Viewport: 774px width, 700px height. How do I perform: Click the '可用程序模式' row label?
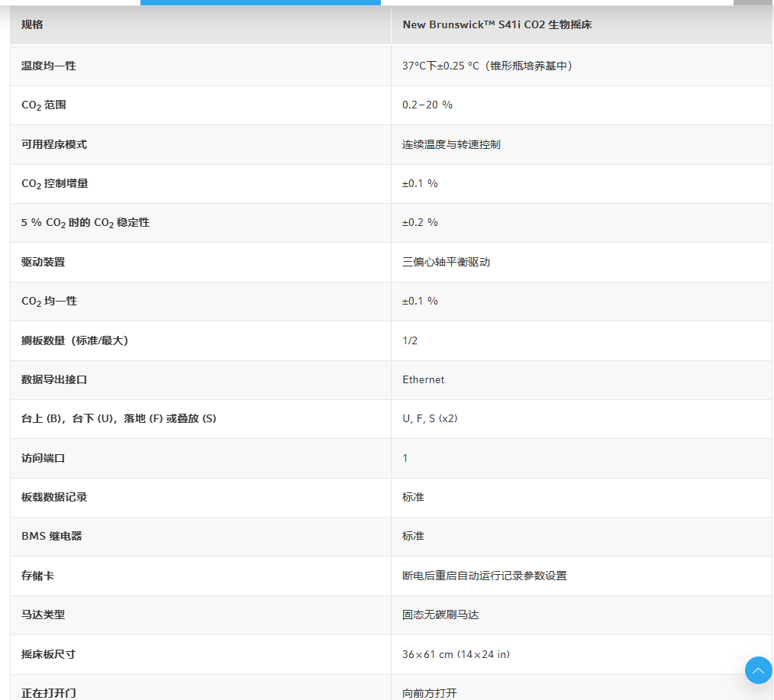53,144
